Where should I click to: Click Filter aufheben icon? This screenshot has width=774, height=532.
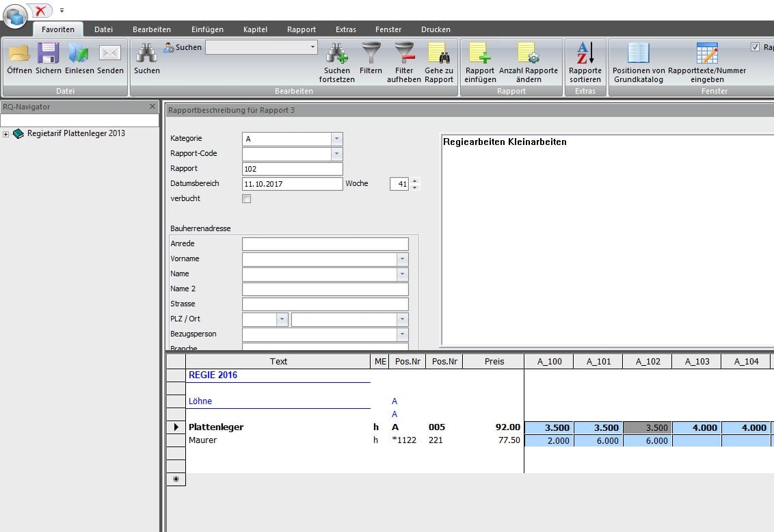pos(404,53)
